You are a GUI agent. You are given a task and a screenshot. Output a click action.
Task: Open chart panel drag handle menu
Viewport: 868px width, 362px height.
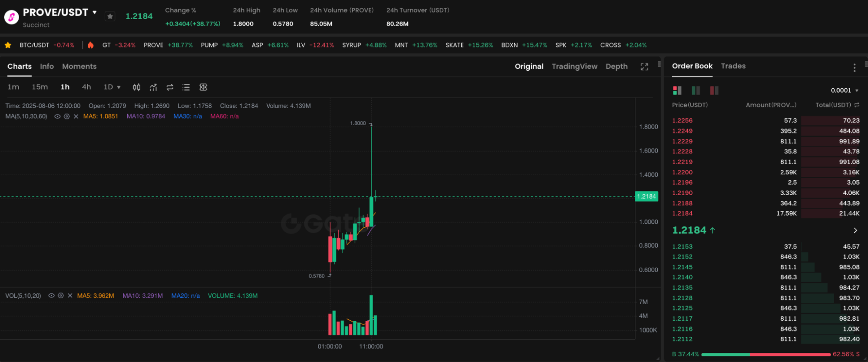pos(659,64)
